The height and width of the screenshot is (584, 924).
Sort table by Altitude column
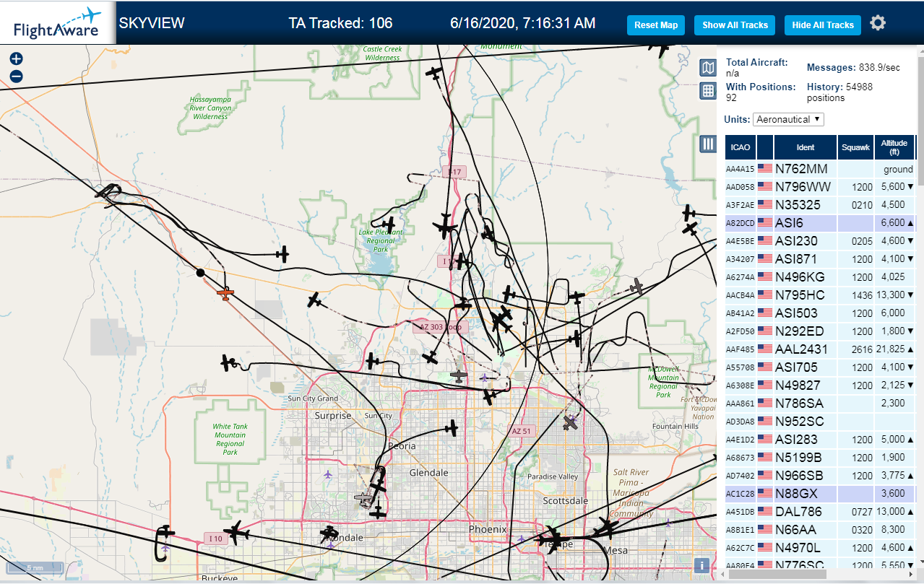[894, 147]
